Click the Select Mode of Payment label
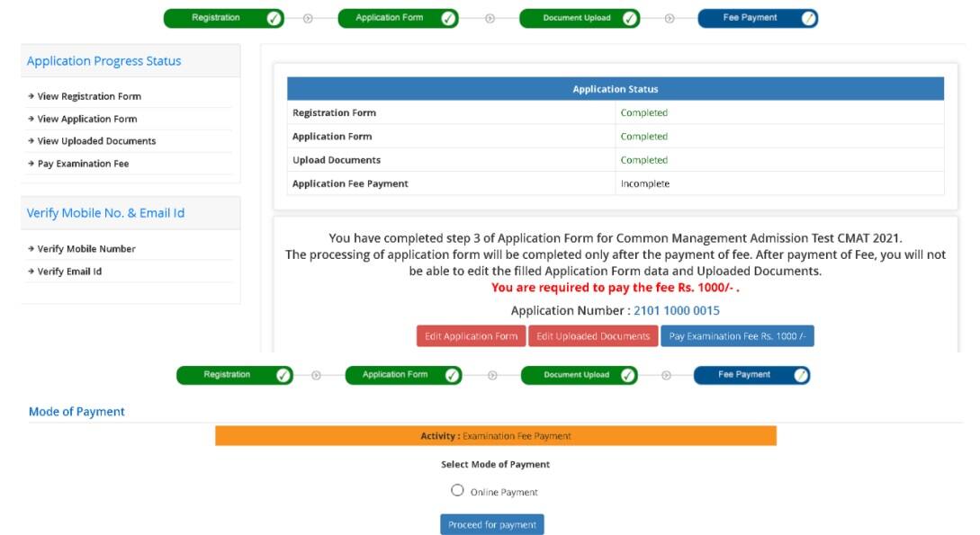The width and height of the screenshot is (980, 535). (x=496, y=465)
